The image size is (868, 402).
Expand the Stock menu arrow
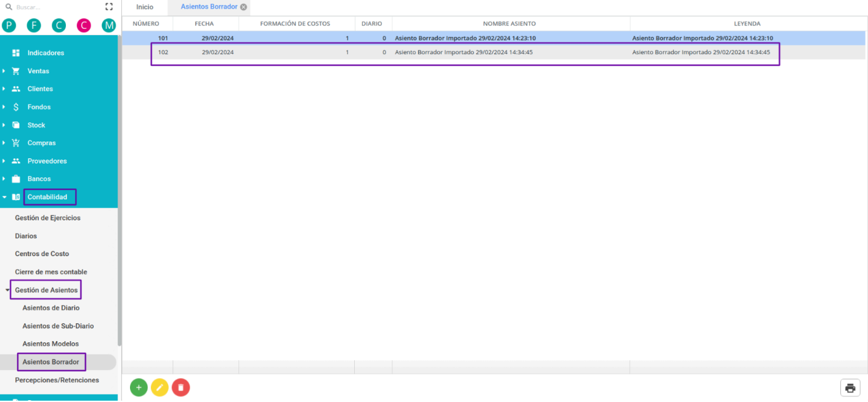tap(4, 125)
